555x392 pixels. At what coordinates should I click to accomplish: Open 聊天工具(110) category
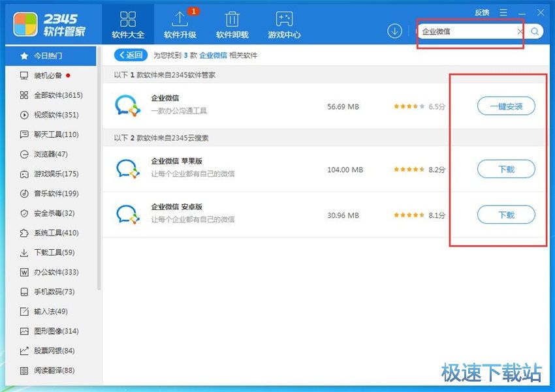click(51, 134)
